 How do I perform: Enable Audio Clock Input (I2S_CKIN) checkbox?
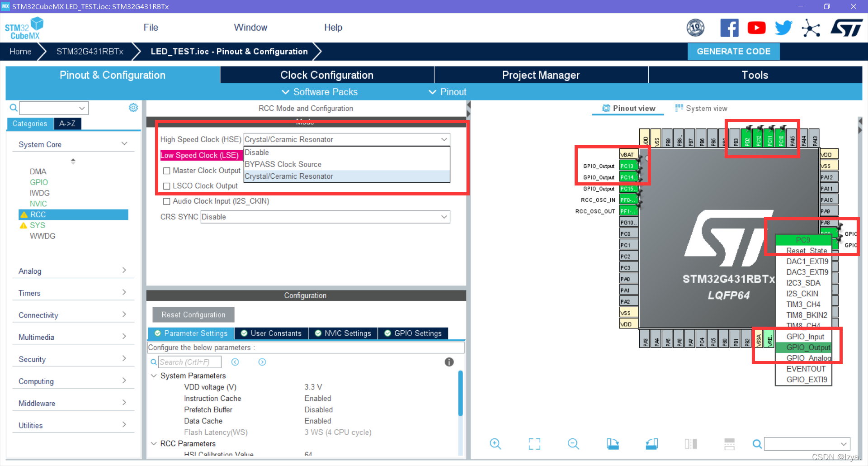[167, 201]
